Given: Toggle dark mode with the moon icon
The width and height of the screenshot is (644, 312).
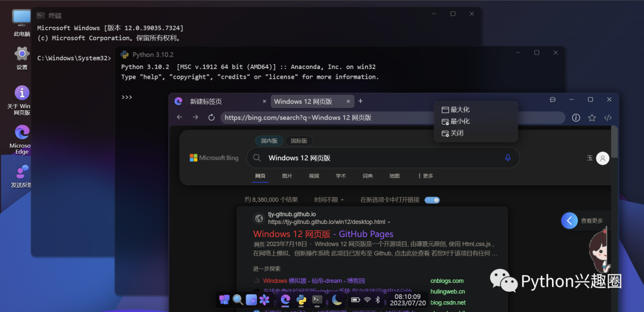Looking at the screenshot, I should [x=337, y=300].
